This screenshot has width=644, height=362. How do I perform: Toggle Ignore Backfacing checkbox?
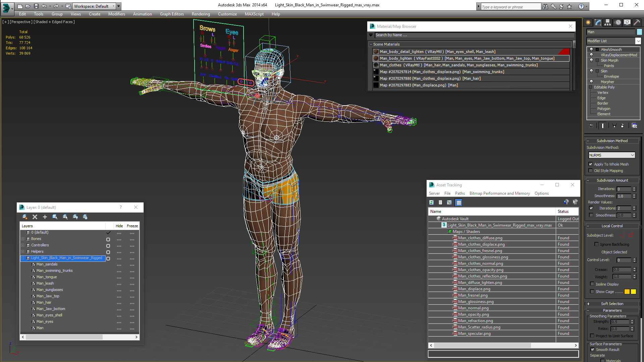(596, 244)
